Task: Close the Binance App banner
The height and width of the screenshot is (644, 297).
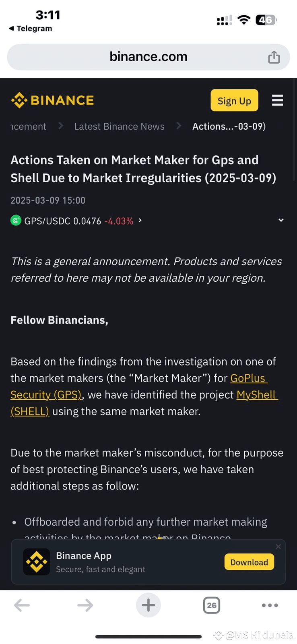Action: [x=278, y=547]
